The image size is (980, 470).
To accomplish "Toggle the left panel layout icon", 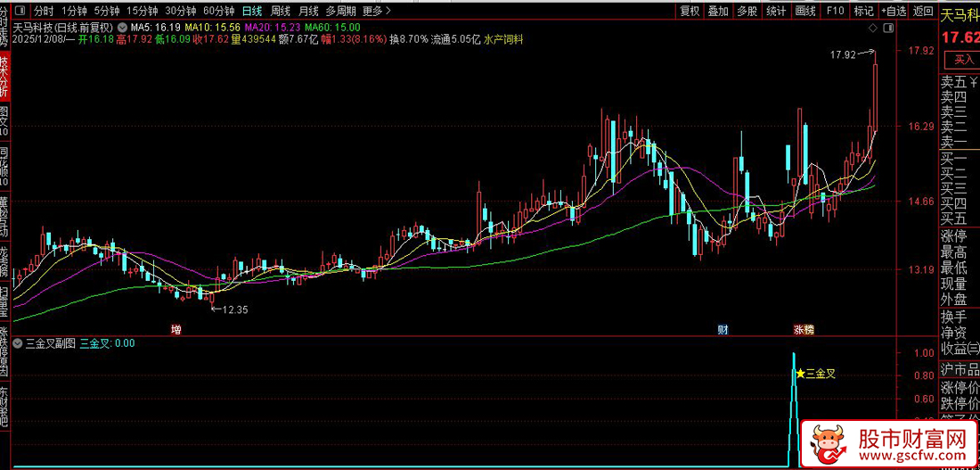I will (19, 11).
